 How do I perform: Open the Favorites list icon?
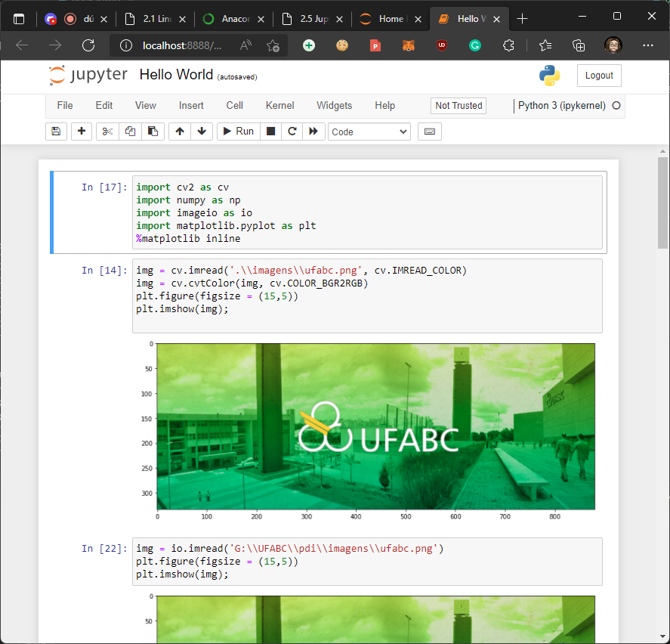pos(545,45)
